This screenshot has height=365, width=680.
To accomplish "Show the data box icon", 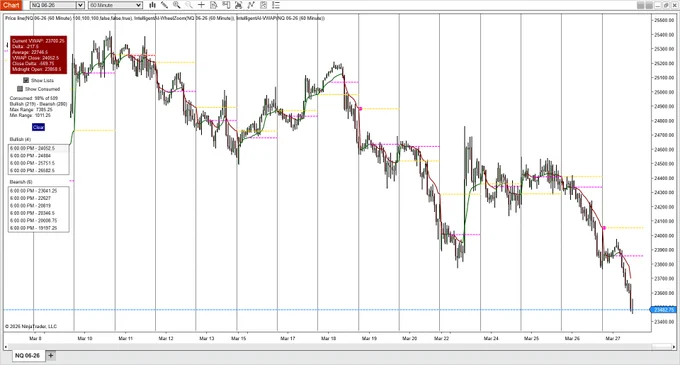I will coord(213,5).
